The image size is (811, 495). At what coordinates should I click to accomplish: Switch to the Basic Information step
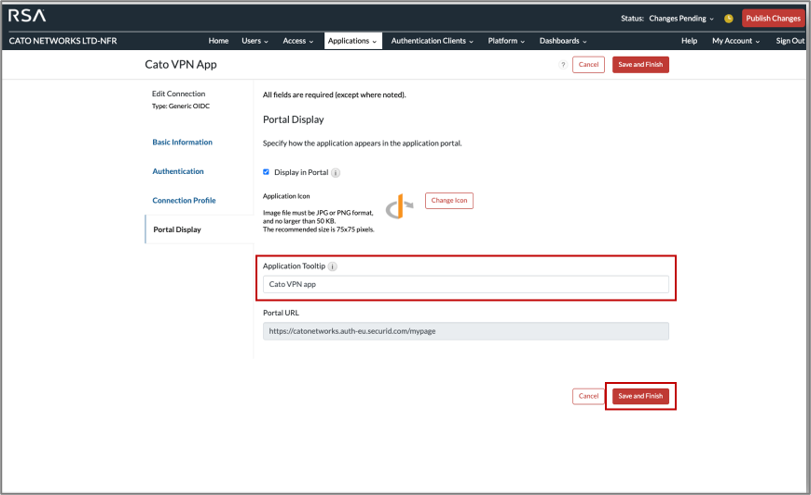(182, 142)
